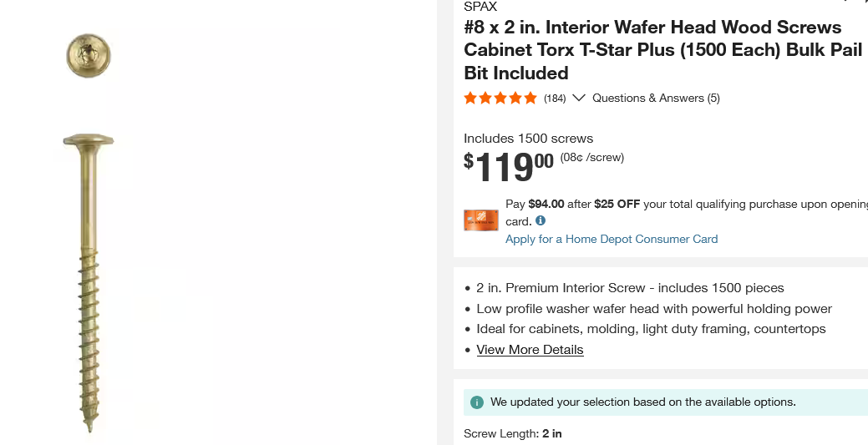Click the "We updated your selection" notice
This screenshot has height=445, width=868.
tap(642, 402)
